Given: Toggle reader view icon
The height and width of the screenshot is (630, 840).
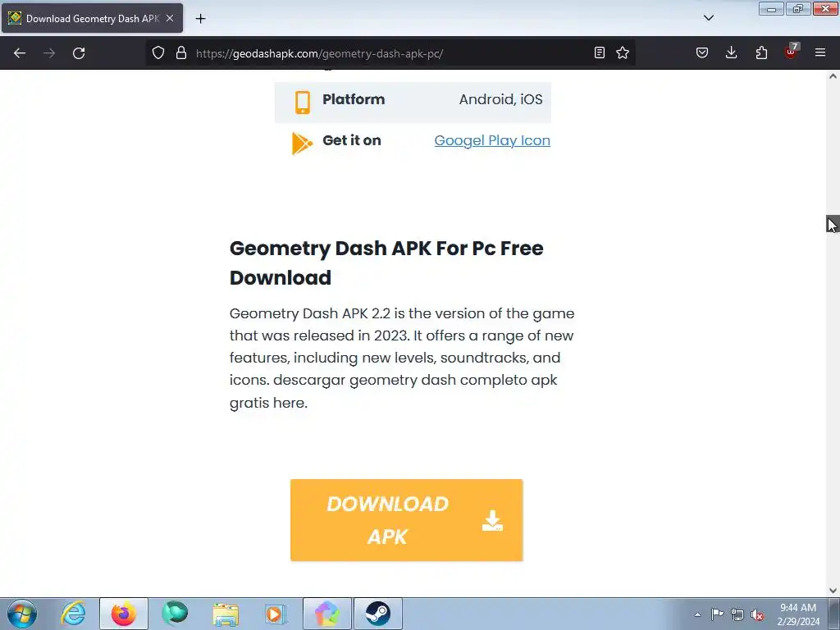Looking at the screenshot, I should (x=600, y=53).
